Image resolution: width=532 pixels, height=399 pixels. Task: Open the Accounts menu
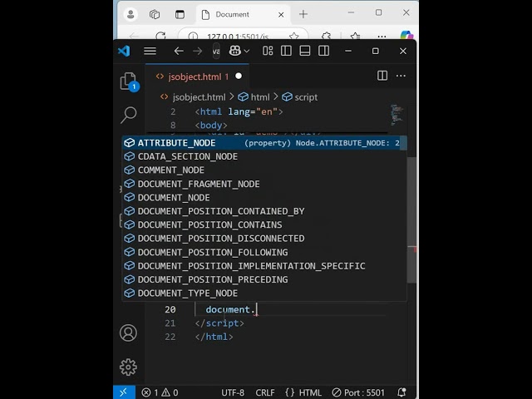coord(128,332)
